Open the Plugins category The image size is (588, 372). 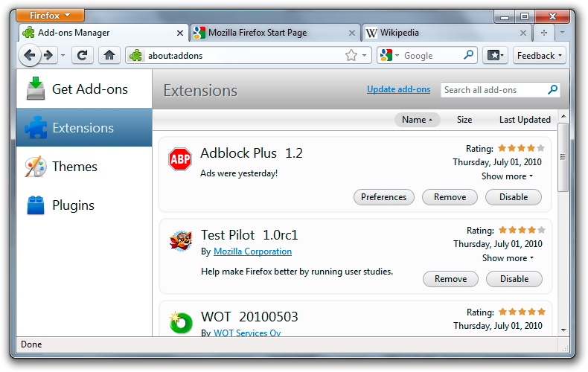[x=84, y=205]
